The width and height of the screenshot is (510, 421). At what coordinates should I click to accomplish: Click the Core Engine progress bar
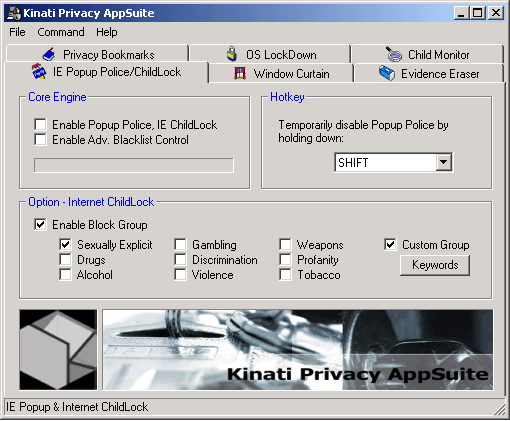click(x=134, y=165)
